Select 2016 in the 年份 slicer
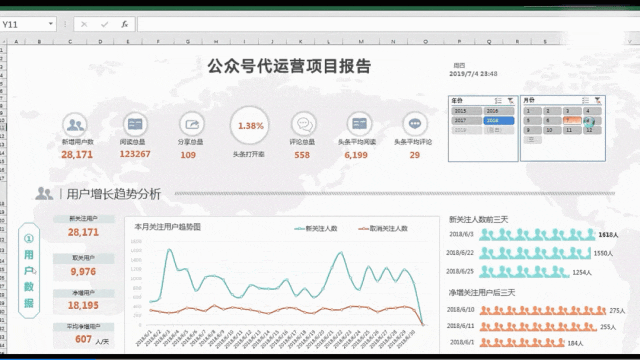The width and height of the screenshot is (640, 360). point(499,111)
